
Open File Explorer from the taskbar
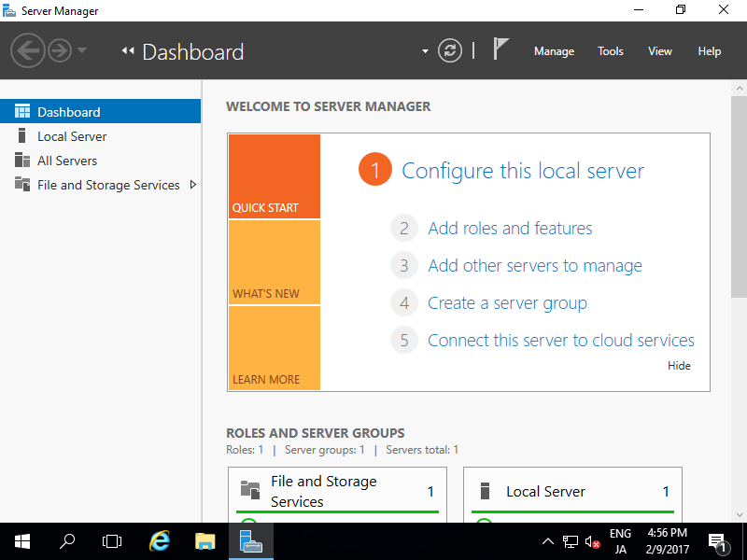point(204,541)
